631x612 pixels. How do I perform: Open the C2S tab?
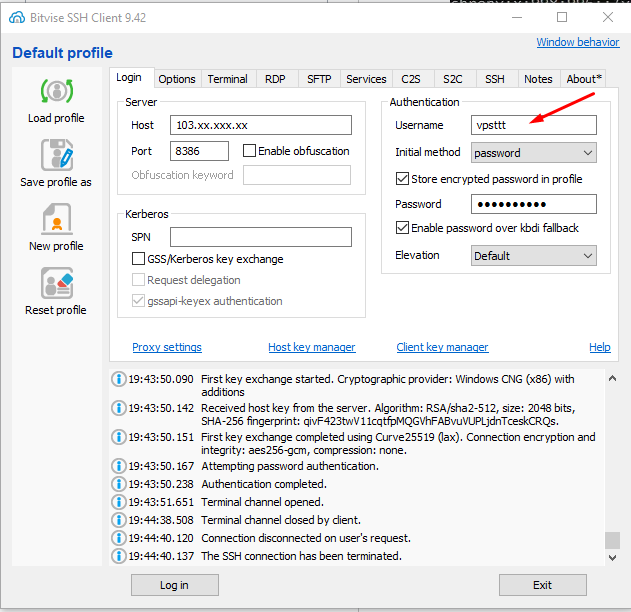coord(411,79)
